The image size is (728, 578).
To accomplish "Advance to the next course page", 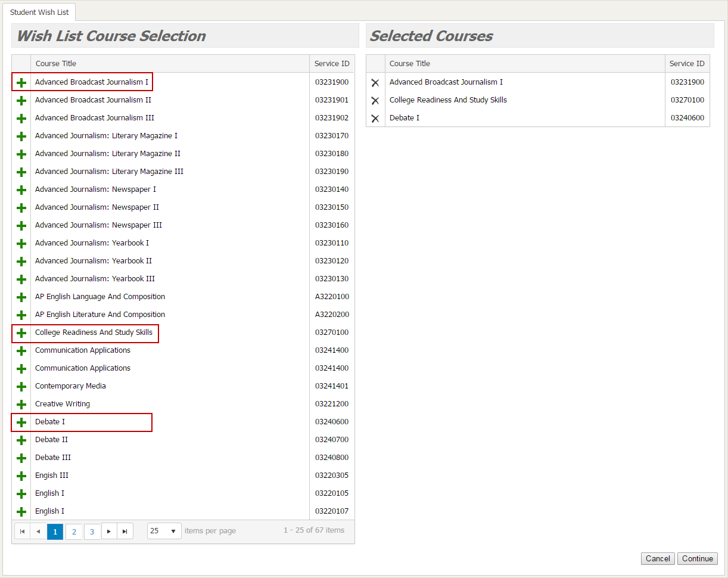I will click(x=108, y=531).
